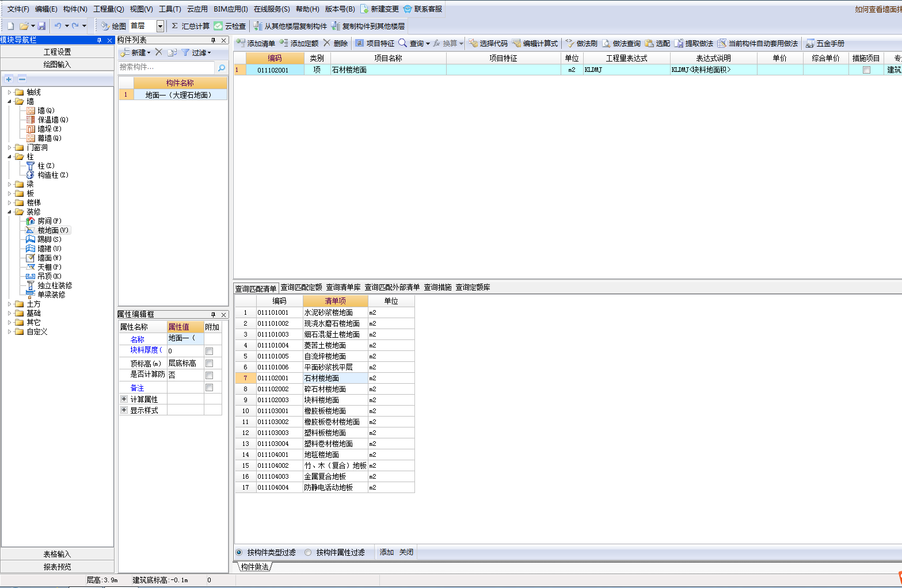Click 复制构件到其他楼层 toolbar button
This screenshot has width=902, height=588.
tap(368, 26)
